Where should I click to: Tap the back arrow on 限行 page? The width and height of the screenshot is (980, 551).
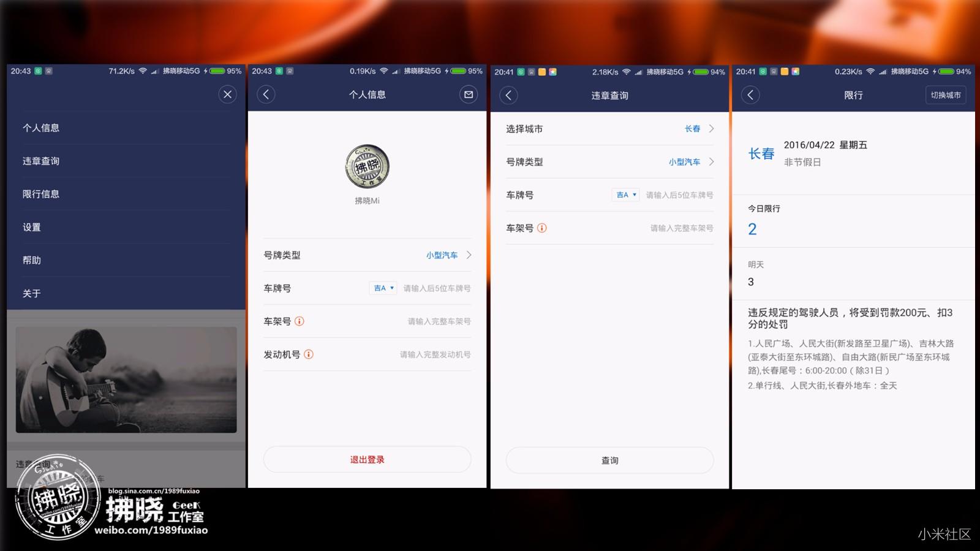(x=750, y=96)
